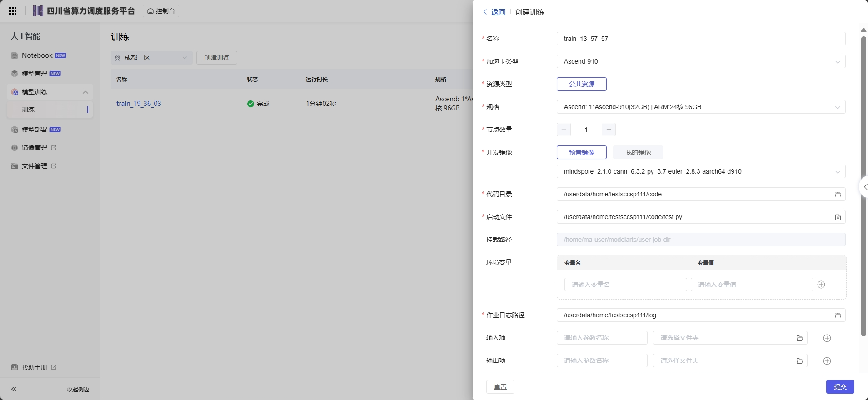Click 输出项 parameter name field
868x400 pixels.
pos(602,360)
